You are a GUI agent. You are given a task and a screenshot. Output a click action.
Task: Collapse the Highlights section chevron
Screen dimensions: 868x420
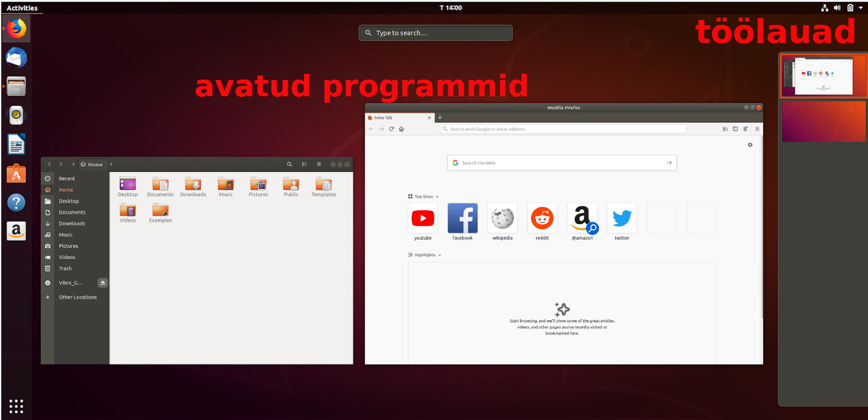pyautogui.click(x=439, y=255)
